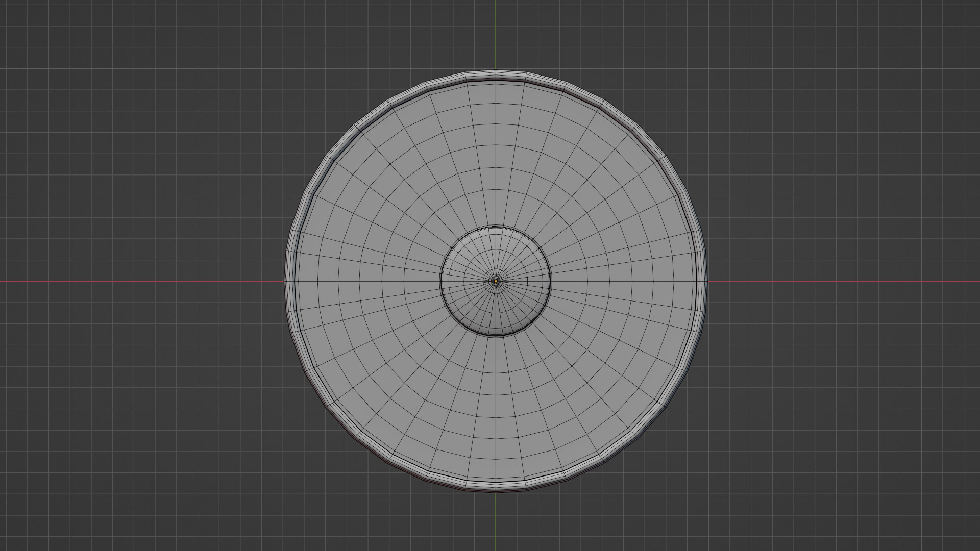980x551 pixels.
Task: Click the green Y axis line above the mesh
Action: coord(496,31)
